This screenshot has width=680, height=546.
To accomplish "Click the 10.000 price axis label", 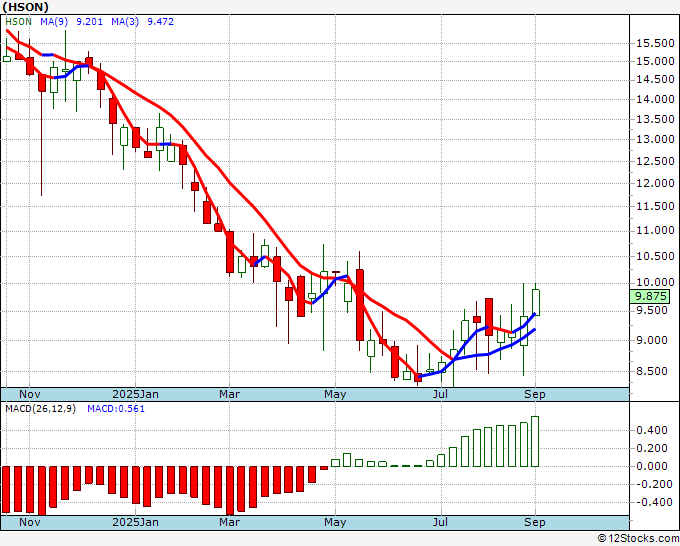I will point(655,282).
